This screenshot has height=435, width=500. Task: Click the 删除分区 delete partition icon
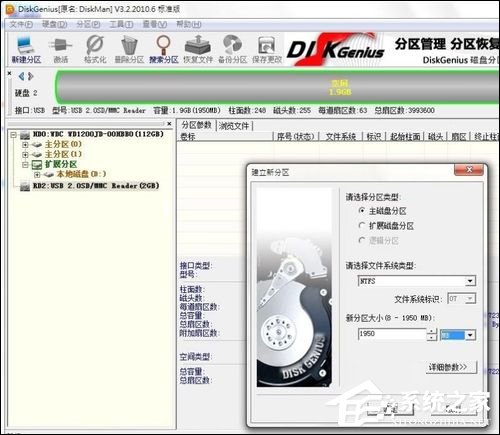point(129,50)
